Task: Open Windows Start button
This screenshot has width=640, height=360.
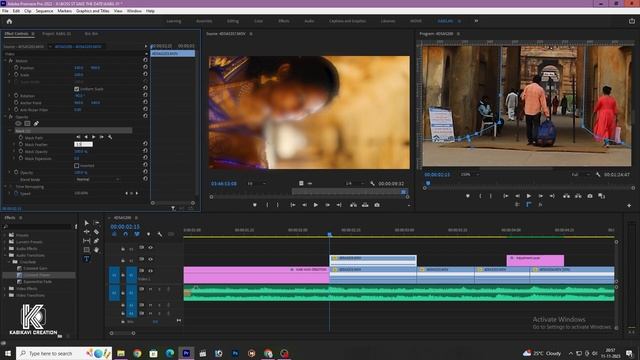Action: [x=8, y=353]
